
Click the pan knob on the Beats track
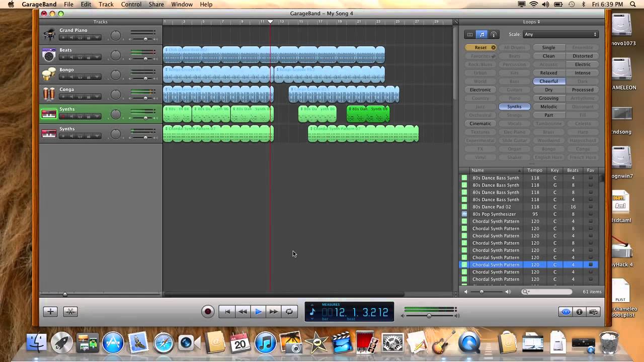point(116,55)
